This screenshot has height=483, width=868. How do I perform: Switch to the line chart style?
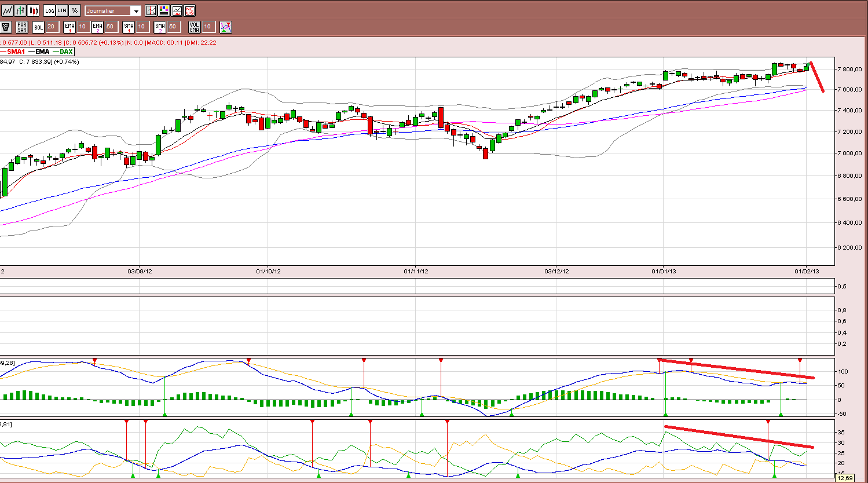pos(8,10)
